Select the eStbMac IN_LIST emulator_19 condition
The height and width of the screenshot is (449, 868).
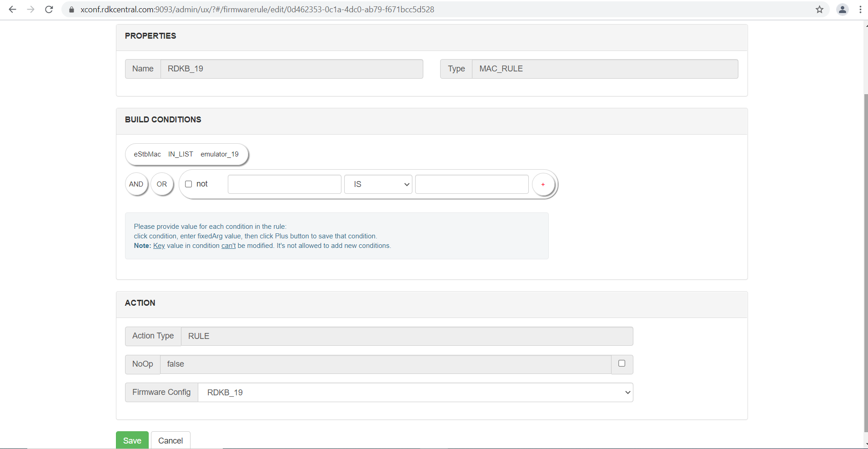(x=186, y=155)
